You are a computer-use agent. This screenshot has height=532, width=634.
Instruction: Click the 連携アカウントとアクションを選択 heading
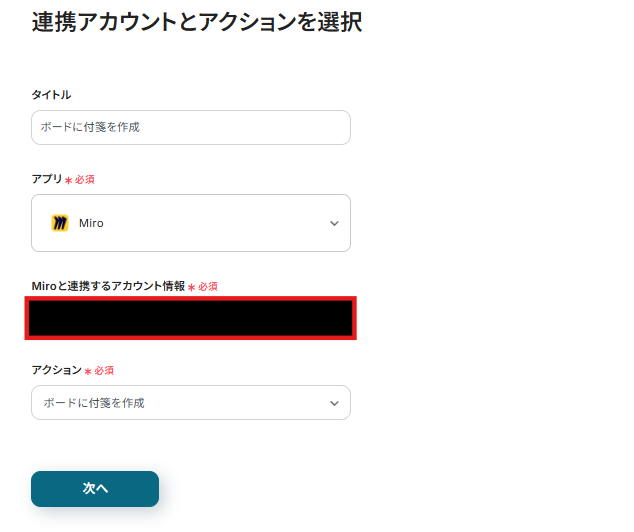point(196,22)
